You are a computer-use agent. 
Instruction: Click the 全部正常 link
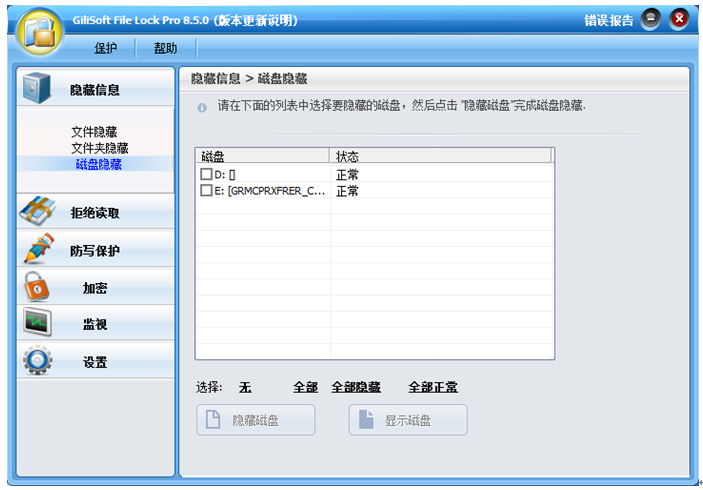pos(433,387)
